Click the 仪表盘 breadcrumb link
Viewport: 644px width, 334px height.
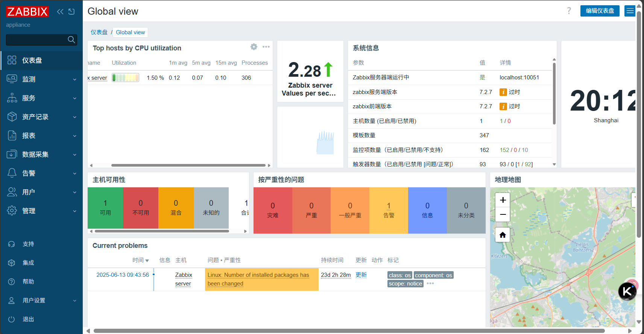(99, 32)
